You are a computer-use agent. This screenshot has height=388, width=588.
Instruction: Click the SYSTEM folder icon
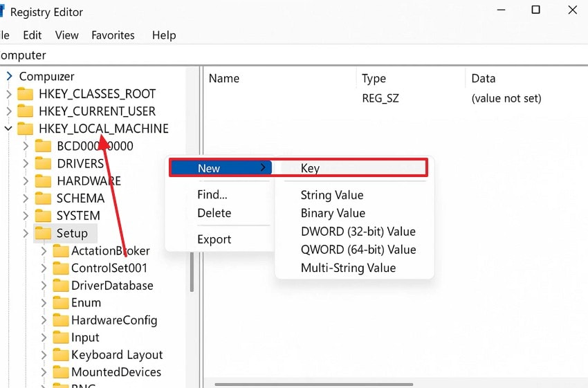coord(43,216)
